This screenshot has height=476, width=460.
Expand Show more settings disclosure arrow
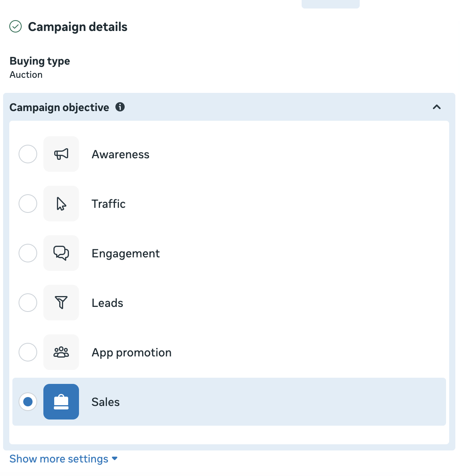click(115, 459)
